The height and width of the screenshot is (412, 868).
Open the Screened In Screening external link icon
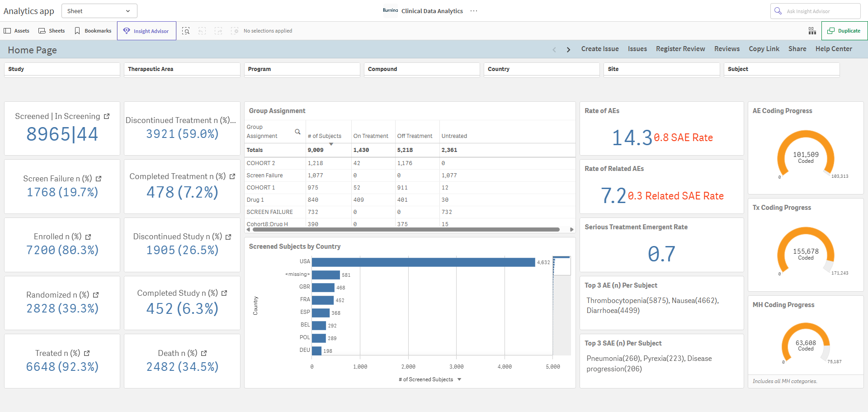tap(107, 116)
